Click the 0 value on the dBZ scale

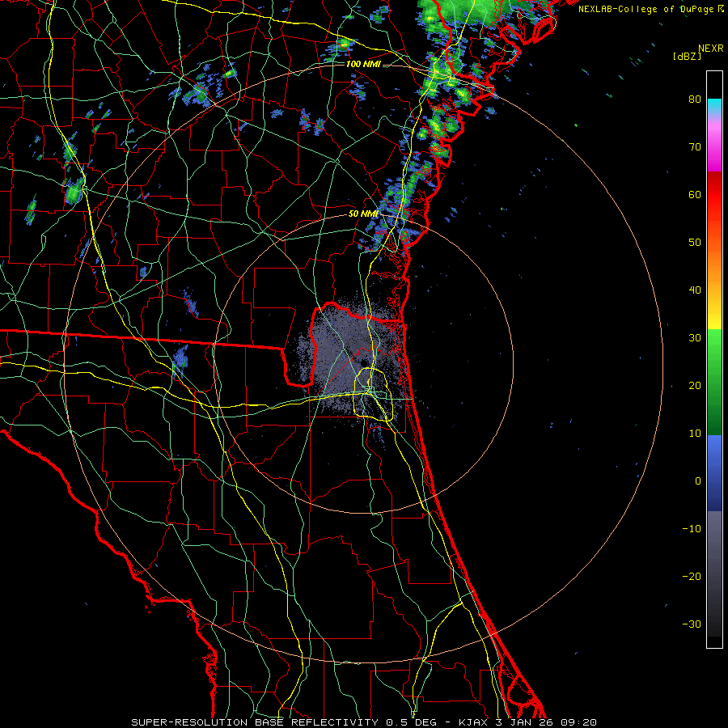click(698, 481)
